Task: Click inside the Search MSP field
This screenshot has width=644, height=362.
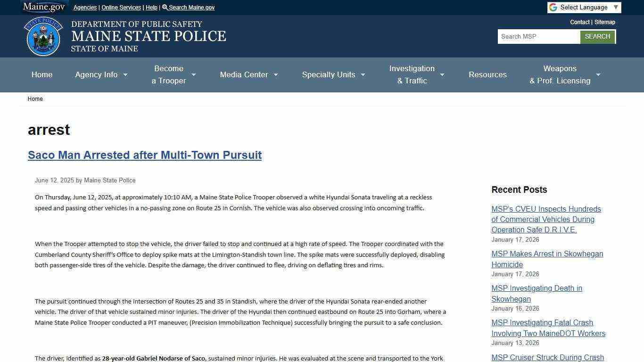Action: (x=538, y=36)
